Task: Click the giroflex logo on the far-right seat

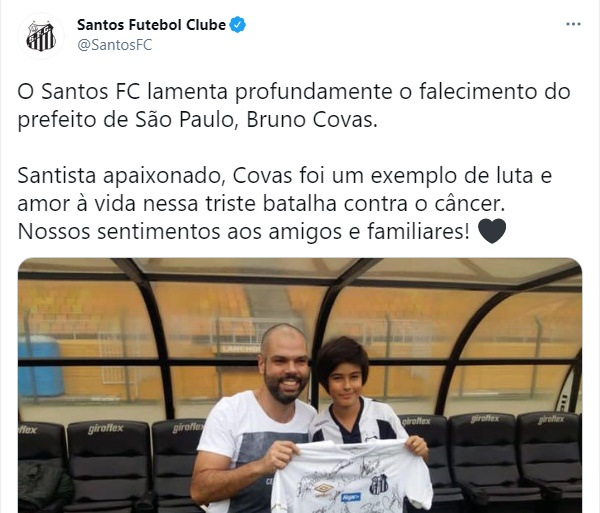Action: pyautogui.click(x=551, y=420)
